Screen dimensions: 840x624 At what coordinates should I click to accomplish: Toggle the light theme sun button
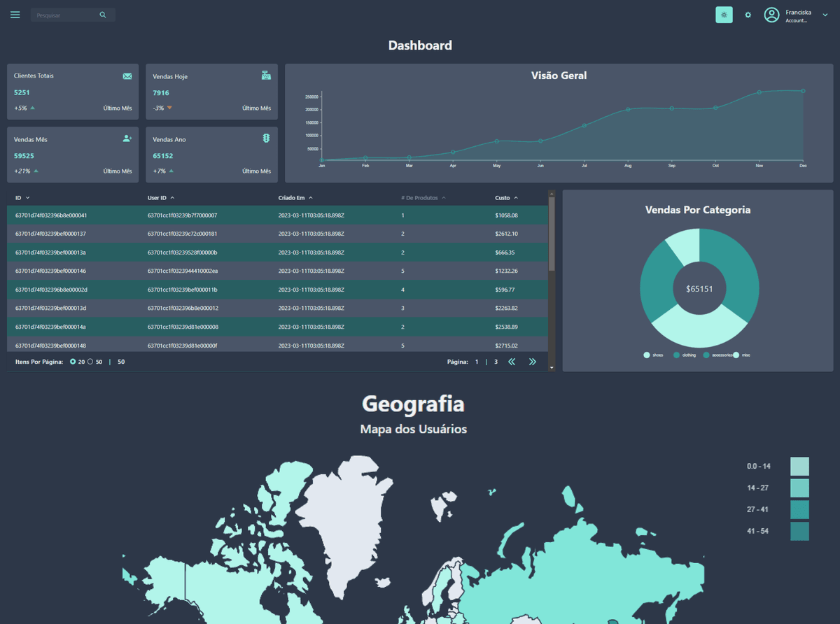[724, 14]
